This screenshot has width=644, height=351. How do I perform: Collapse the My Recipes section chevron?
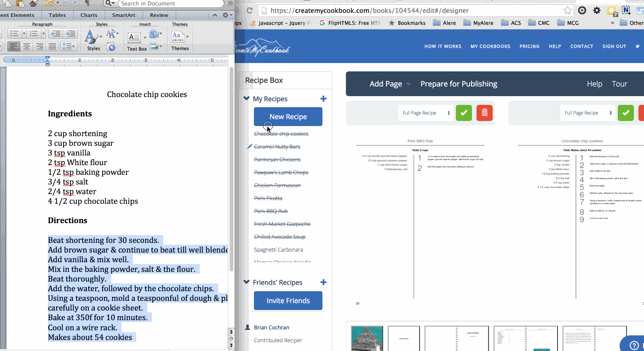coord(247,98)
